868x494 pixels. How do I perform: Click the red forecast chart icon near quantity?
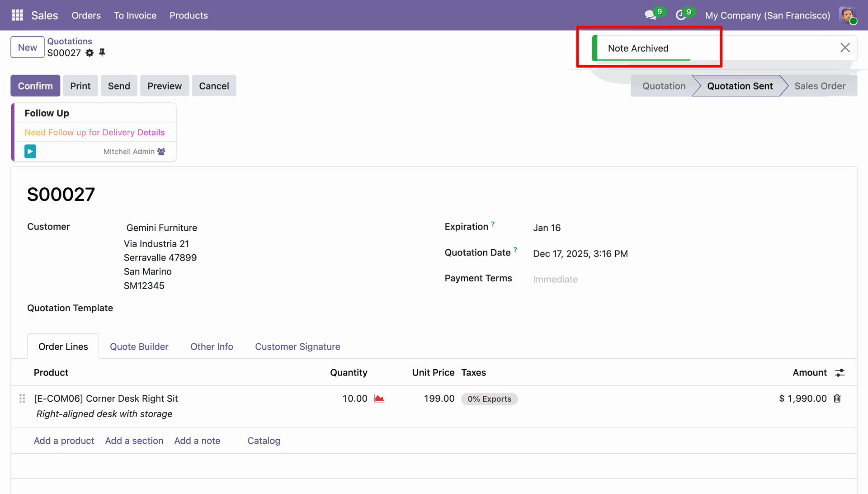[379, 399]
